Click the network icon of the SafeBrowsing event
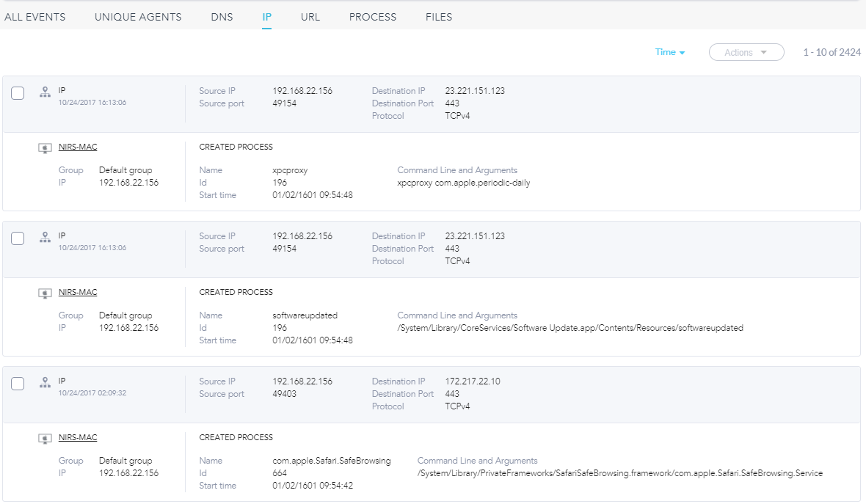This screenshot has width=866, height=504. point(45,382)
